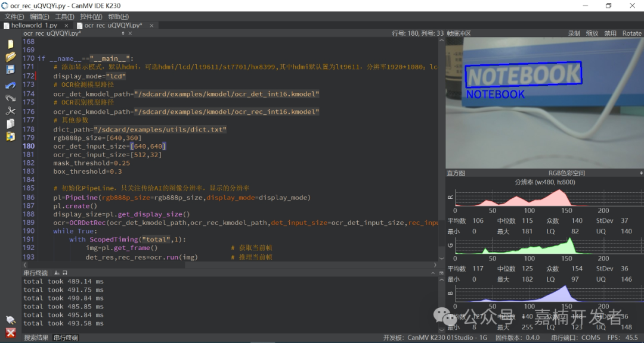Screen dimensions: 644x343
Task: Stop the script with the red X icon
Action: pos(10,332)
